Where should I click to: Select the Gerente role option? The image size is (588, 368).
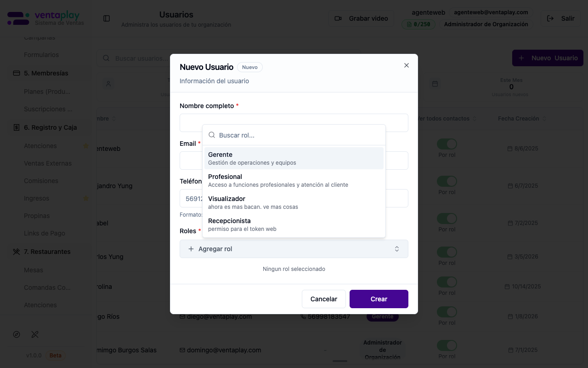[x=294, y=158]
